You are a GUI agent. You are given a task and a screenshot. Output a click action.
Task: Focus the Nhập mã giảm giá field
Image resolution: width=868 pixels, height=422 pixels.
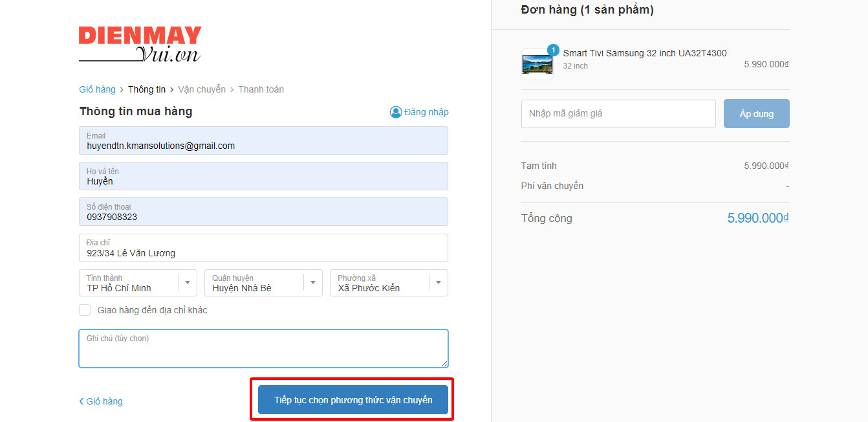click(x=618, y=113)
